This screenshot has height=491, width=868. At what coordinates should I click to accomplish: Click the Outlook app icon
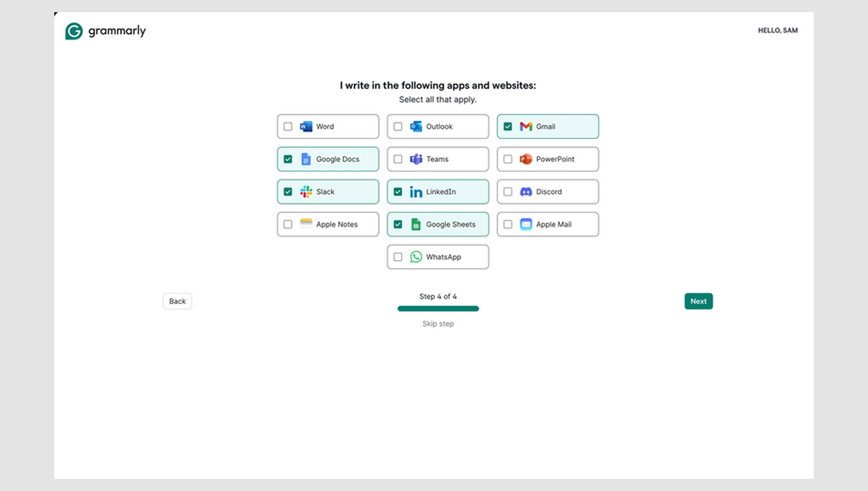(x=416, y=126)
